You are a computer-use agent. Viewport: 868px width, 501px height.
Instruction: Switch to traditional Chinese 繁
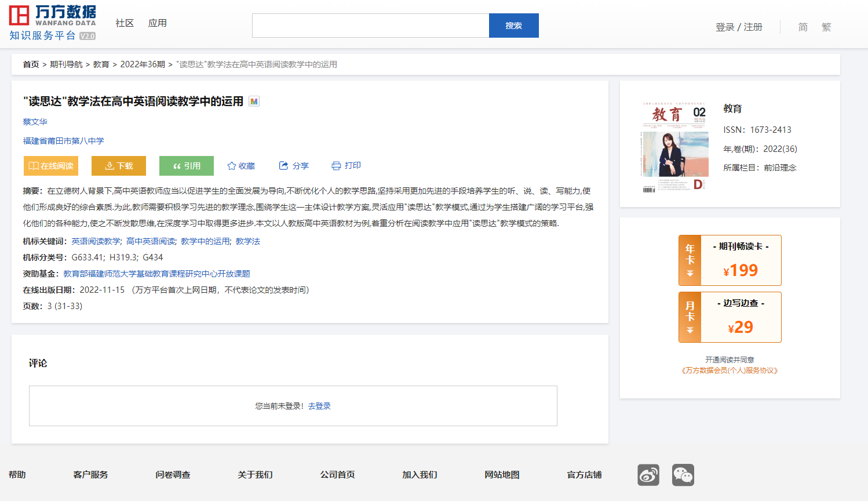click(826, 27)
